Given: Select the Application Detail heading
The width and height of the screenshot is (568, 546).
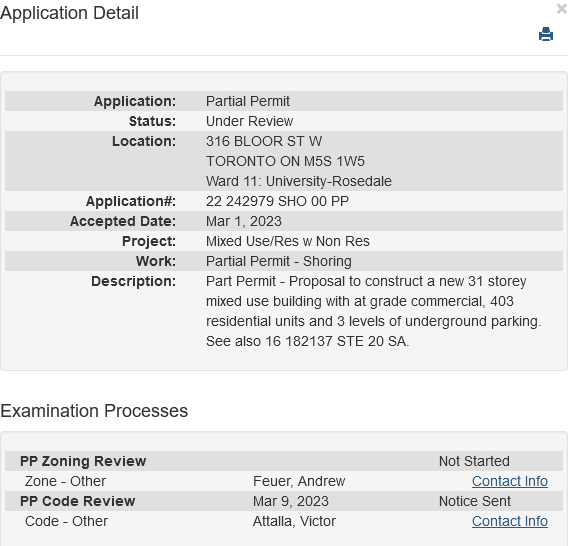Looking at the screenshot, I should (x=70, y=13).
